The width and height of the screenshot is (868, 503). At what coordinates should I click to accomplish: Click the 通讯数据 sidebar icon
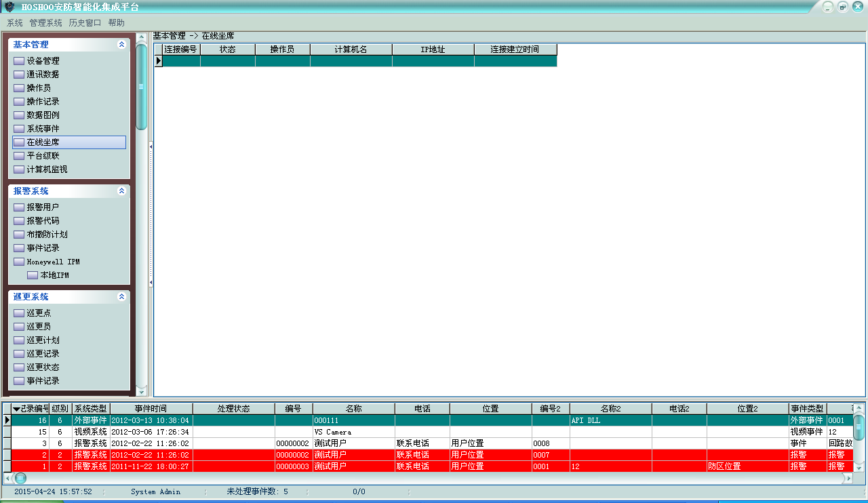19,75
